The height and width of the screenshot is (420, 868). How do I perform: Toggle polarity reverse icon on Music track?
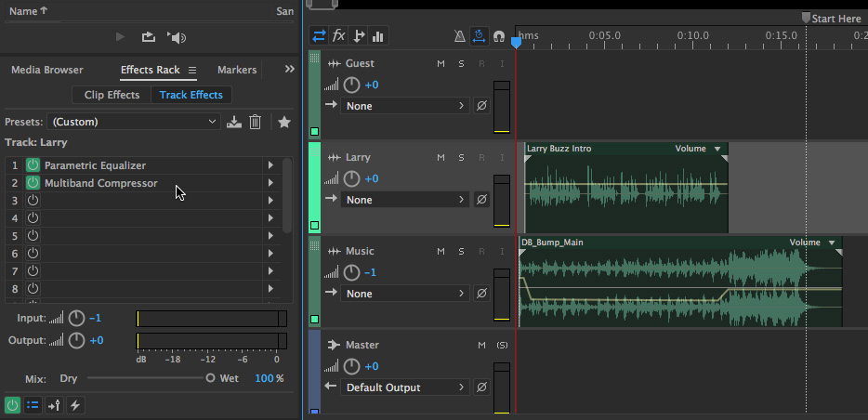pyautogui.click(x=481, y=294)
